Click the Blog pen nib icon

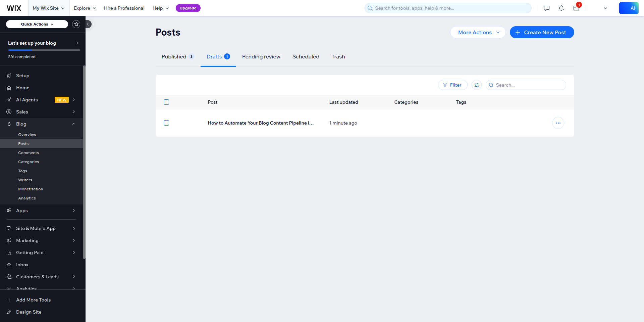(9, 124)
